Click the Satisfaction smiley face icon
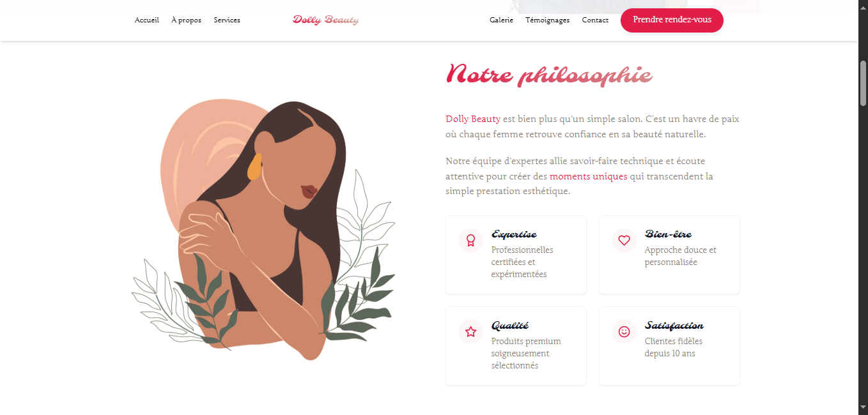The height and width of the screenshot is (415, 868). (624, 332)
